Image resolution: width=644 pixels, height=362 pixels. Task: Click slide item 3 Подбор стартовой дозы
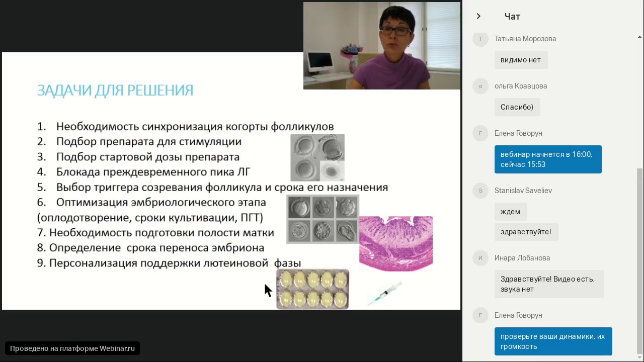[138, 157]
